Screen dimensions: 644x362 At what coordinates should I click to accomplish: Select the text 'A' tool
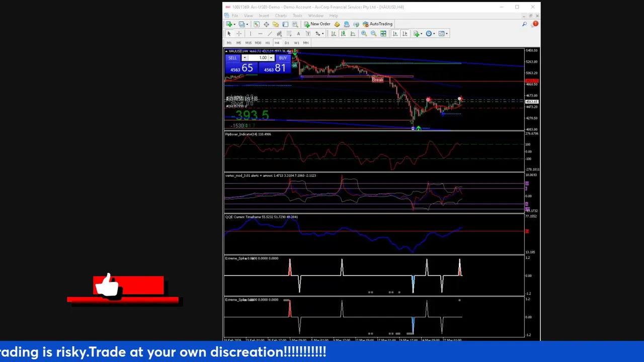(x=298, y=34)
